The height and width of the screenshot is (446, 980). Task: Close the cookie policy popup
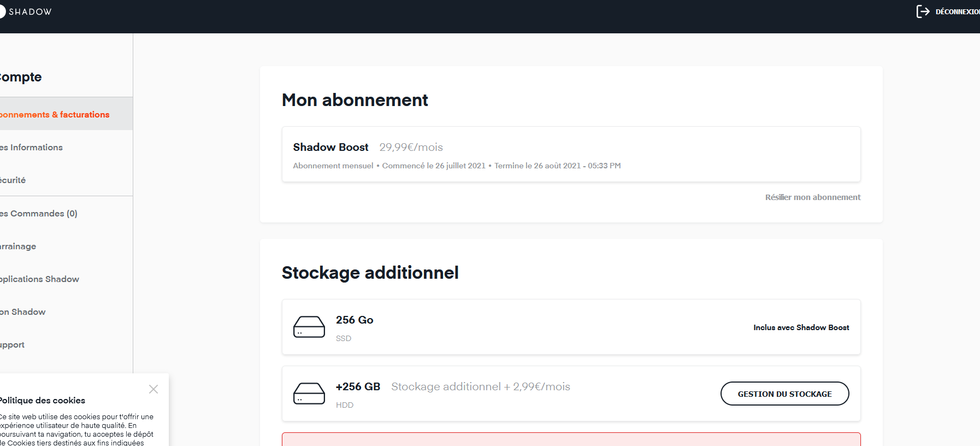click(x=154, y=389)
